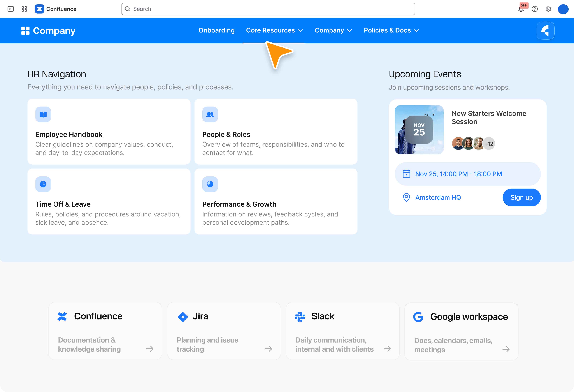This screenshot has width=574, height=392.
Task: Click into the Search field
Action: pos(268,9)
